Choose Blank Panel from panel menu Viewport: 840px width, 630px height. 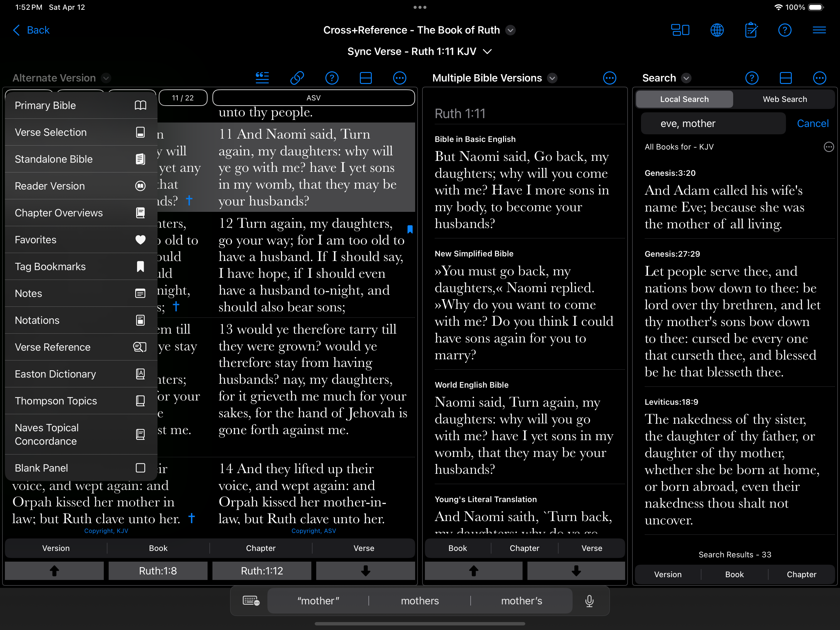[x=81, y=468]
